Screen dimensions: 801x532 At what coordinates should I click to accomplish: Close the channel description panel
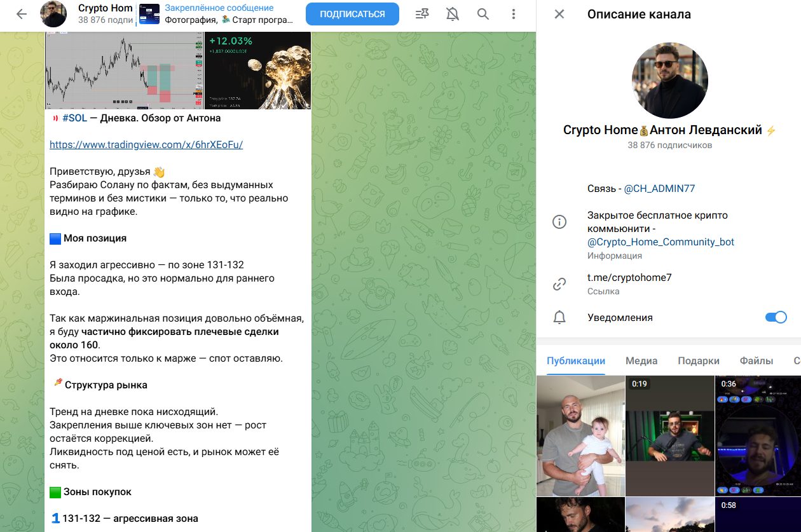tap(559, 14)
